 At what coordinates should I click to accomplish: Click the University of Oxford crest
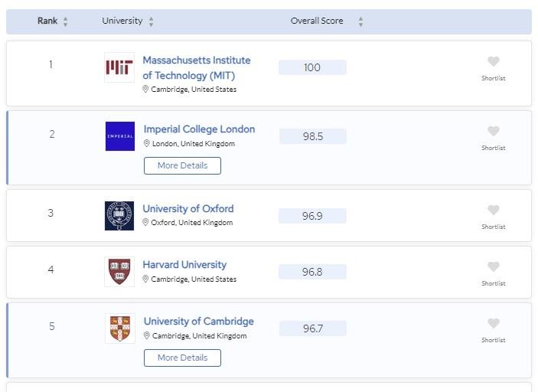pyautogui.click(x=119, y=216)
